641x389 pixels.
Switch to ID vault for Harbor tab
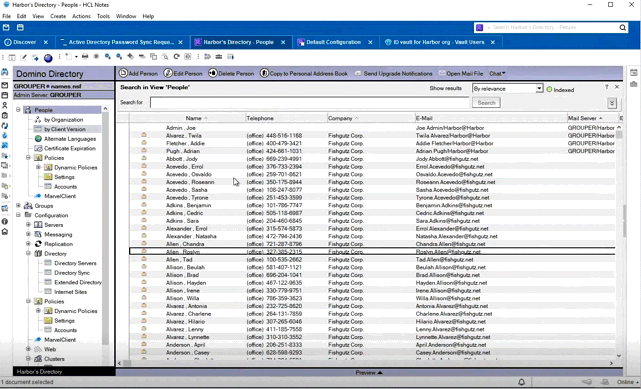click(x=439, y=42)
